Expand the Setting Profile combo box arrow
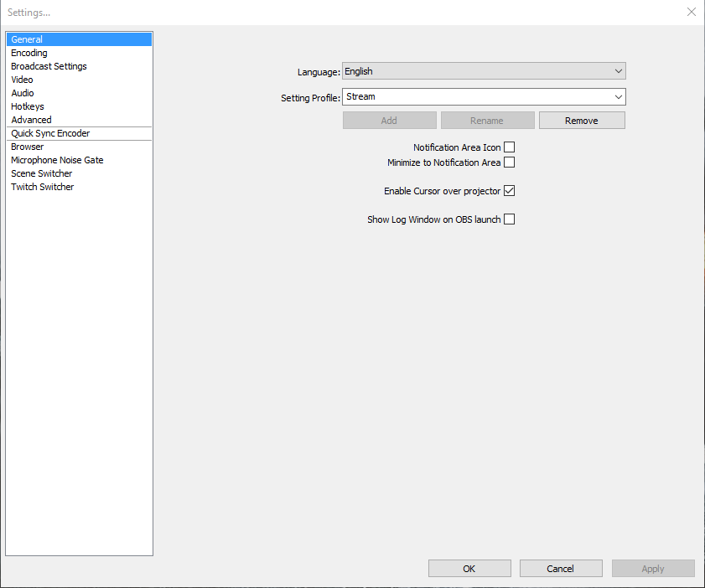This screenshot has width=705, height=588. click(618, 97)
